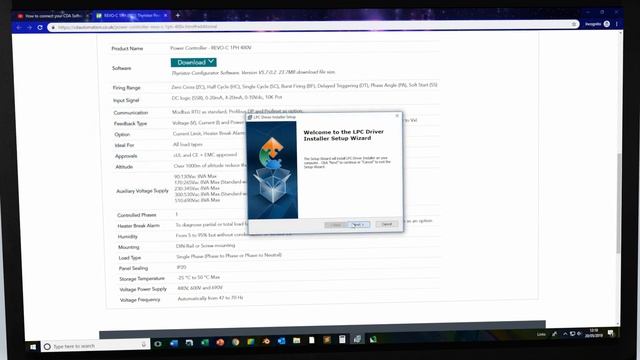Launch the orange-red PowerPoint taskbar icon
640x360 pixels.
(220, 342)
